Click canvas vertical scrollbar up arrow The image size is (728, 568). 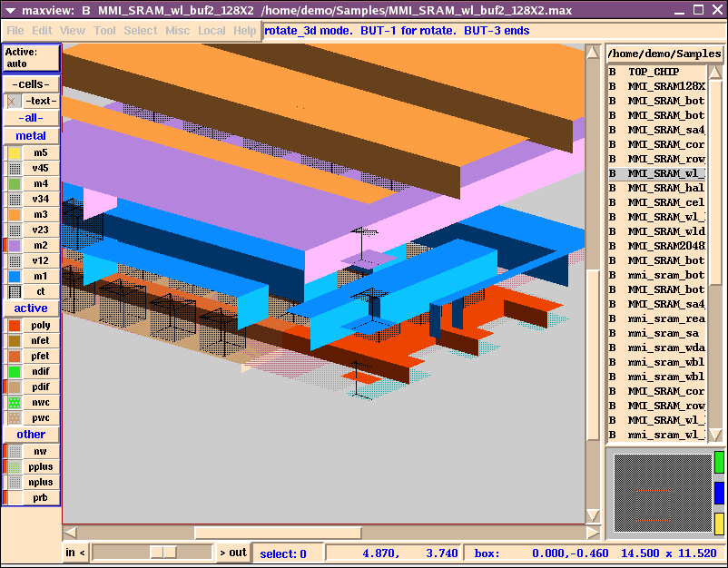click(593, 53)
